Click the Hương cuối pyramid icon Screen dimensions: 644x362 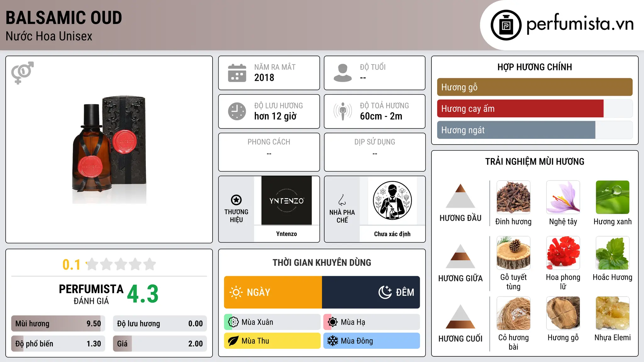[460, 316]
